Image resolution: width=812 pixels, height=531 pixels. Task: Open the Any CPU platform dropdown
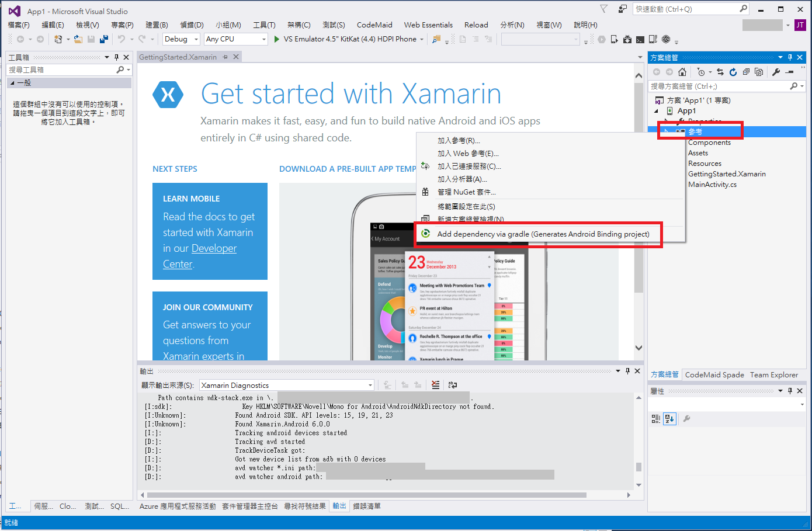(236, 39)
